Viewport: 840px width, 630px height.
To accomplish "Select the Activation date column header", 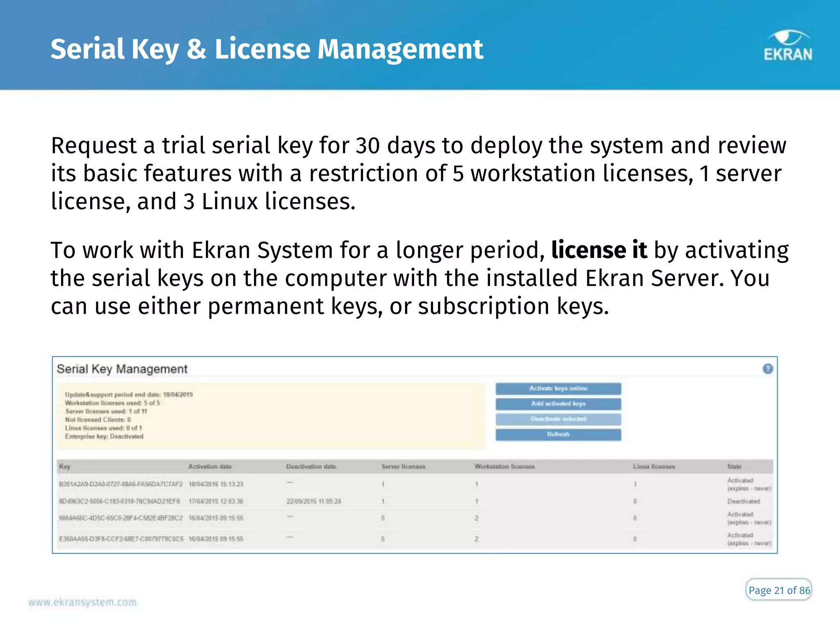I will [210, 466].
